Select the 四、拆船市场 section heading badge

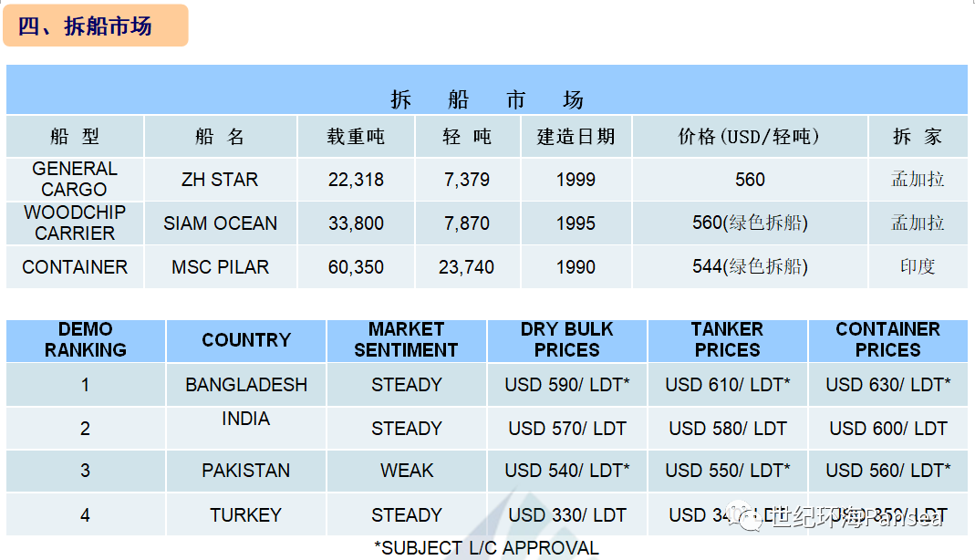click(96, 26)
